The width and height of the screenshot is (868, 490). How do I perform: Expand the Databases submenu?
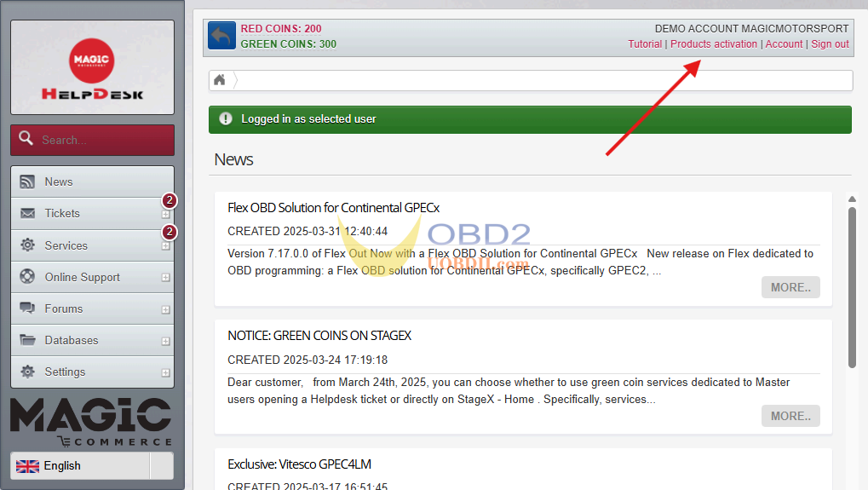point(165,341)
